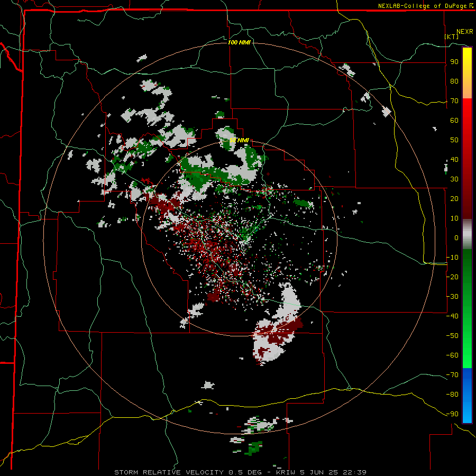Click the 30 value on the velocity scale

[454, 179]
